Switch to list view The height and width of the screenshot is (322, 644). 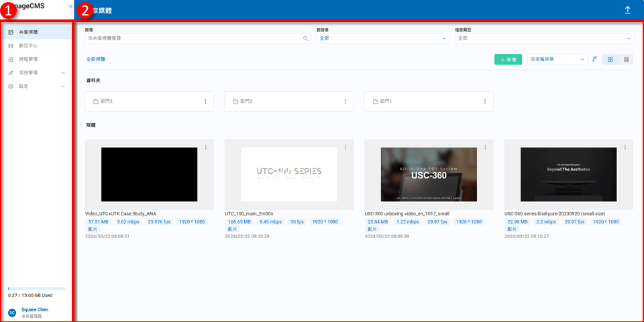627,60
